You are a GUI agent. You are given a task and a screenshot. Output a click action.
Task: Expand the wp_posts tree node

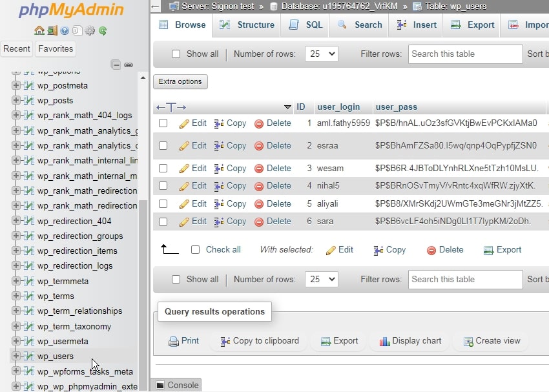[x=16, y=101]
